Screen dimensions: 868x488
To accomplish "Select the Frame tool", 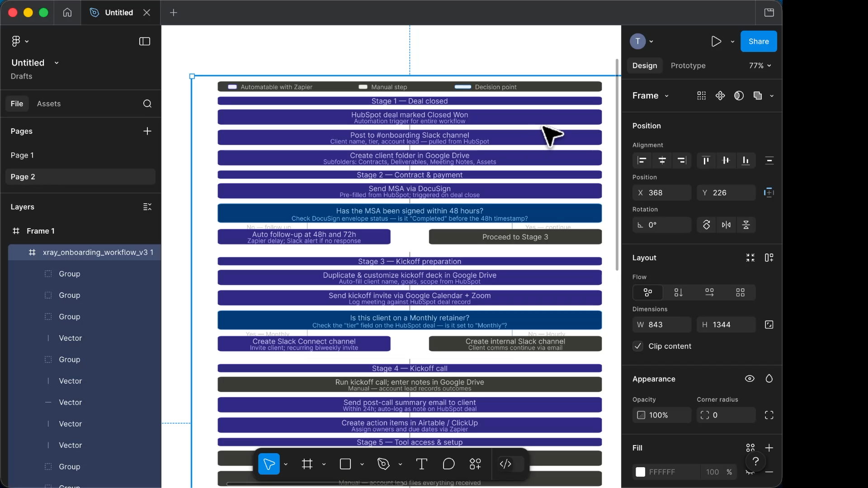I will [x=308, y=464].
